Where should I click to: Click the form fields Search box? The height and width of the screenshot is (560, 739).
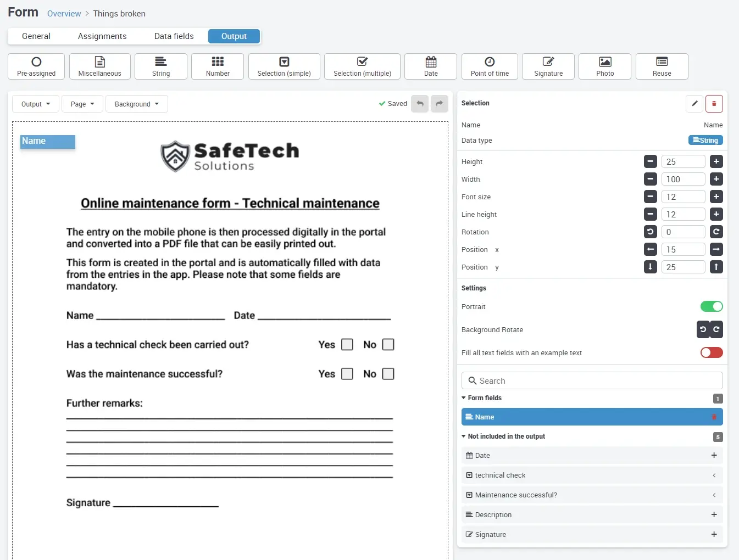point(592,381)
